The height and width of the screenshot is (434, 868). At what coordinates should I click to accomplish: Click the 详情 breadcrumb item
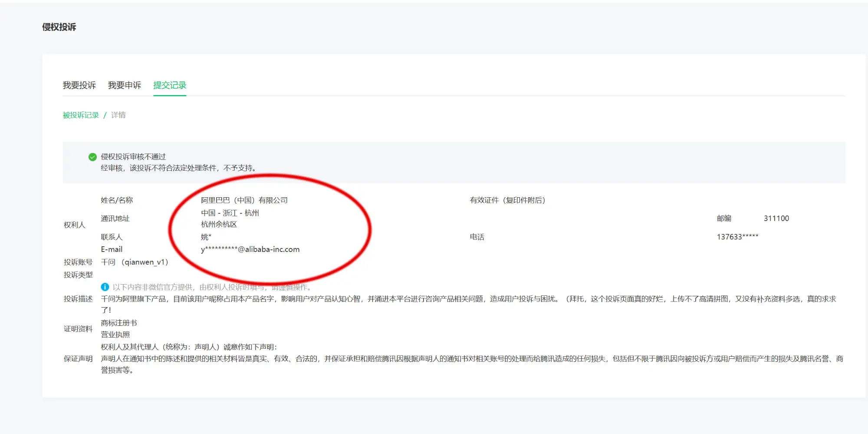point(118,115)
